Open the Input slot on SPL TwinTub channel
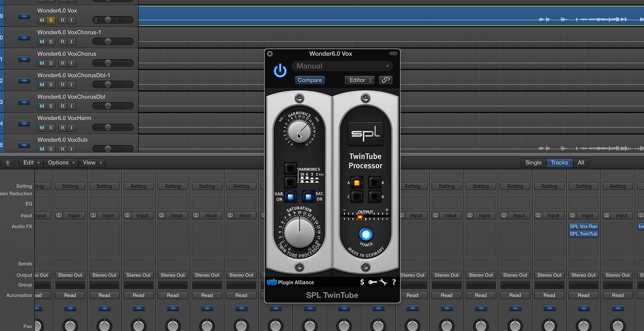Image resolution: width=644 pixels, height=331 pixels. coord(587,216)
